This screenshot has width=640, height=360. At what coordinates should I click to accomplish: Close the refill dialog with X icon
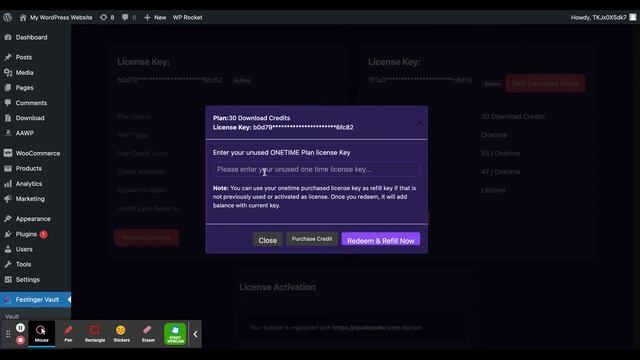[420, 123]
